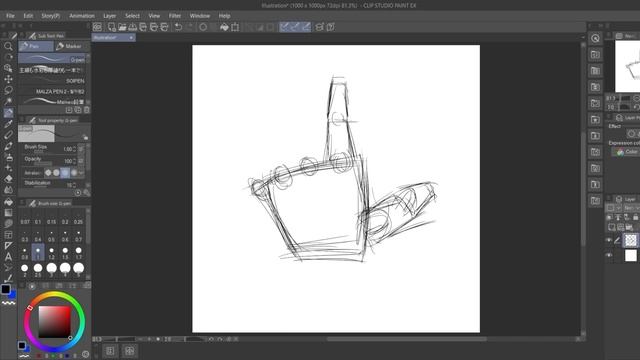The height and width of the screenshot is (360, 640).
Task: Click the Save icon in command bar
Action: point(133,27)
